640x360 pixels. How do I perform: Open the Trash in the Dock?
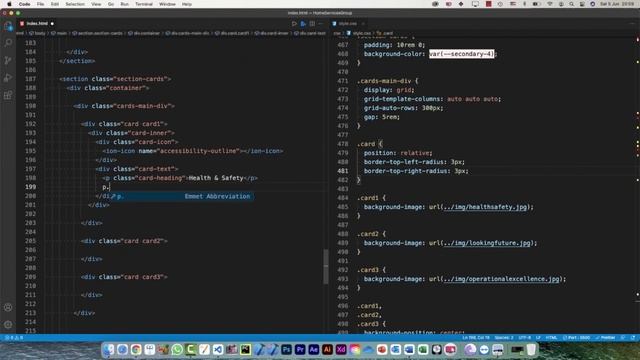coord(531,349)
